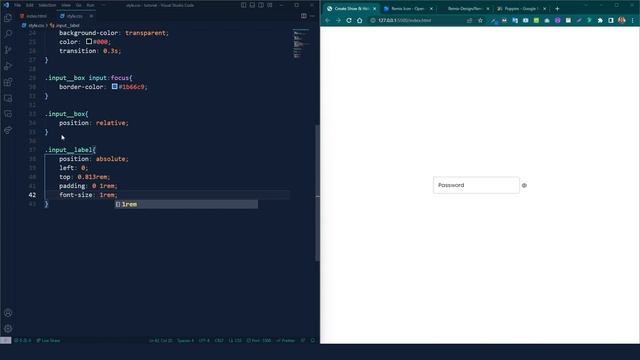Open the File menu in VS Code
The image size is (640, 360).
point(18,5)
